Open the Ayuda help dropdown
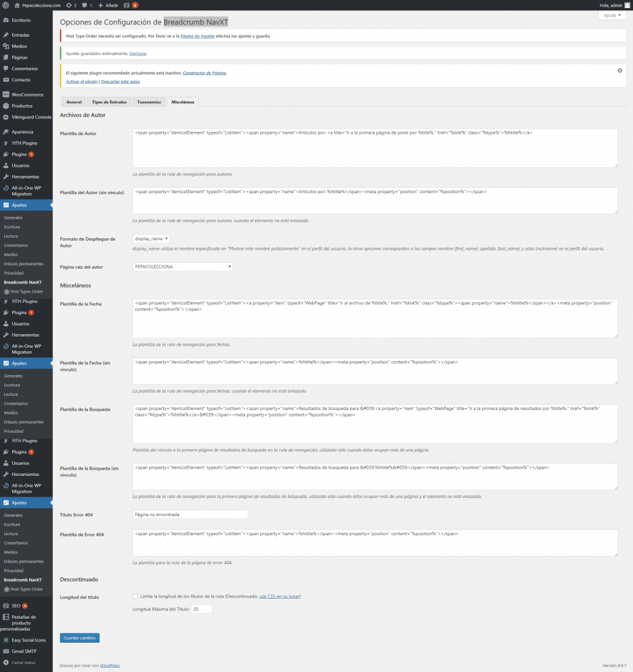Screen dimensions: 633x672 612,15
